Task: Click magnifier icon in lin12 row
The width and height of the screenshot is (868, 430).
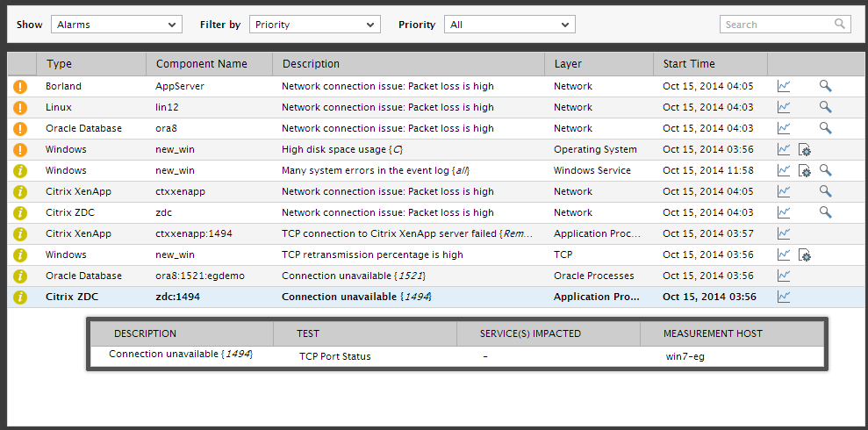Action: pos(825,107)
